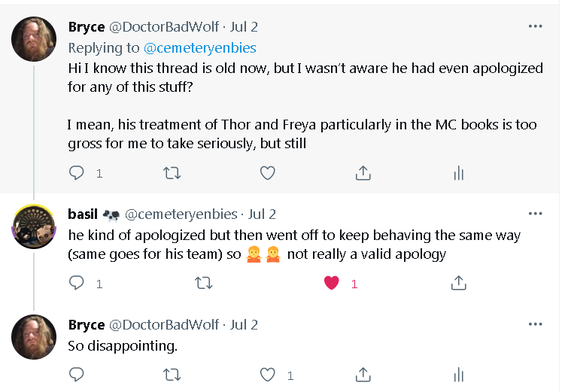The height and width of the screenshot is (392, 562).
Task: Open more options on basil's tweet
Action: 535,214
